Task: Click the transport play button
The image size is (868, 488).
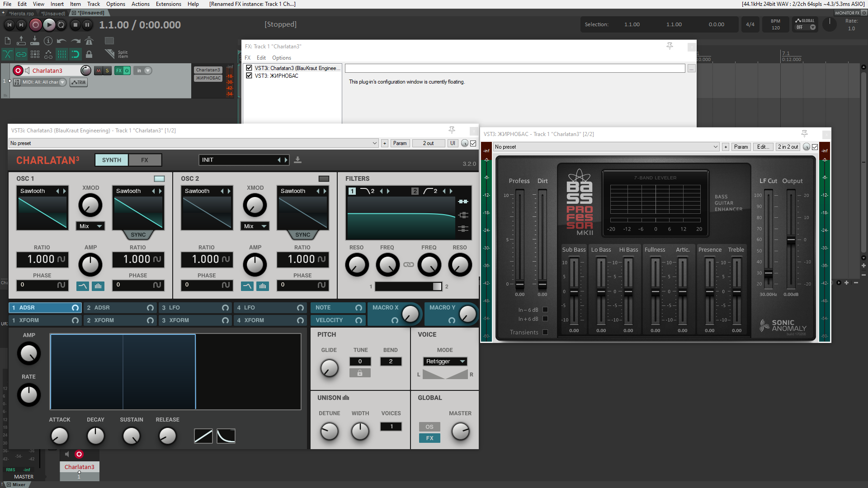Action: pos(49,25)
